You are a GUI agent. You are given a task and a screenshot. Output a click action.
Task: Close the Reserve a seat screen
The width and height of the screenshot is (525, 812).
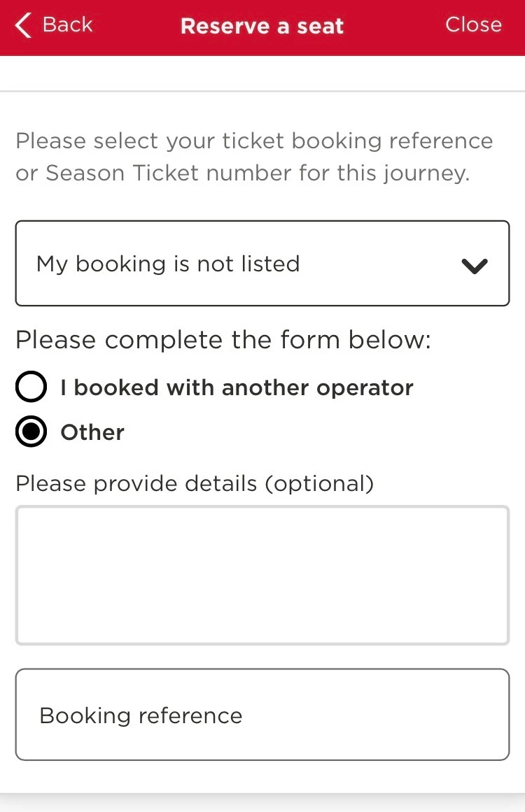(x=473, y=24)
